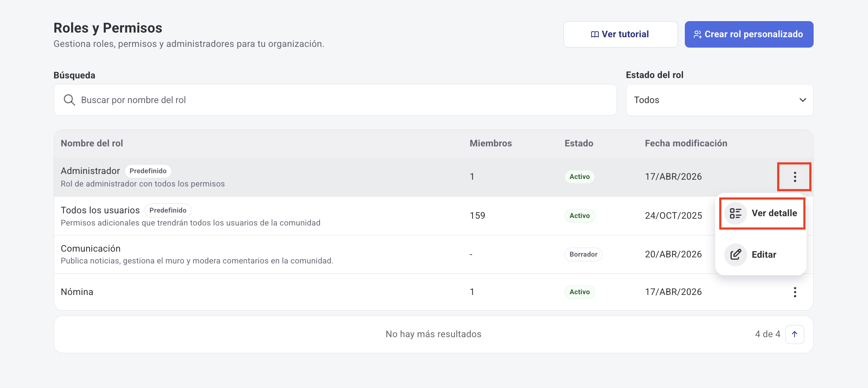Open the Ver tutorial button
868x388 pixels.
[620, 34]
